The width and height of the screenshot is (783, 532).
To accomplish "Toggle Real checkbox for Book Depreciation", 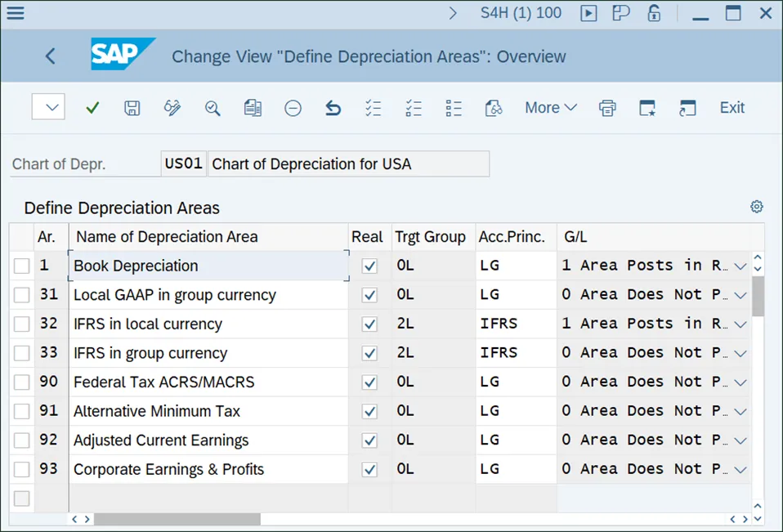I will (x=369, y=266).
